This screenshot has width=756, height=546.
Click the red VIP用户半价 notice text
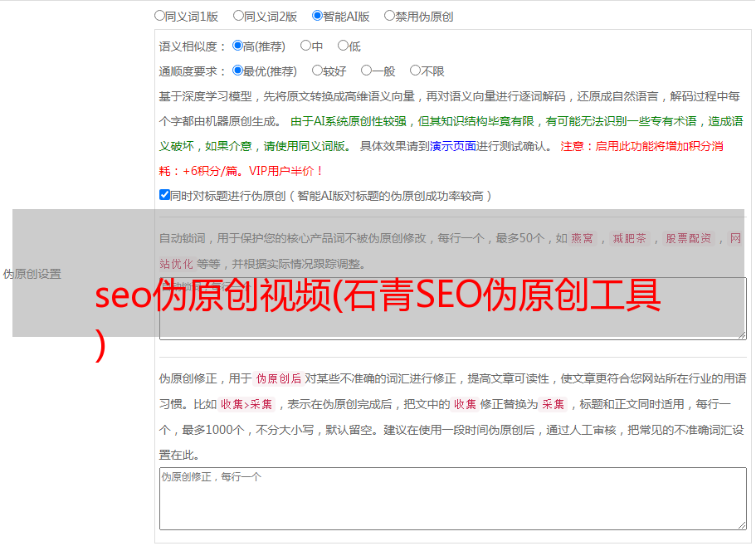(x=285, y=171)
